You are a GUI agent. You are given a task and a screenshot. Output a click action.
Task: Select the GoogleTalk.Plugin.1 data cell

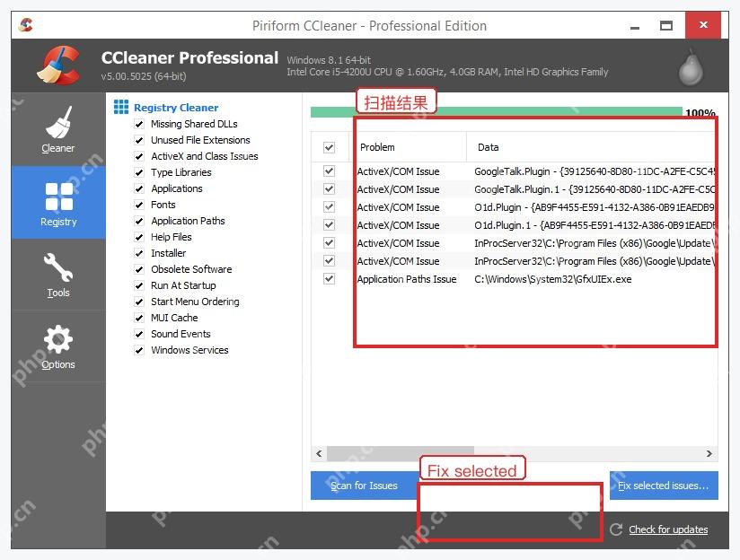[595, 189]
